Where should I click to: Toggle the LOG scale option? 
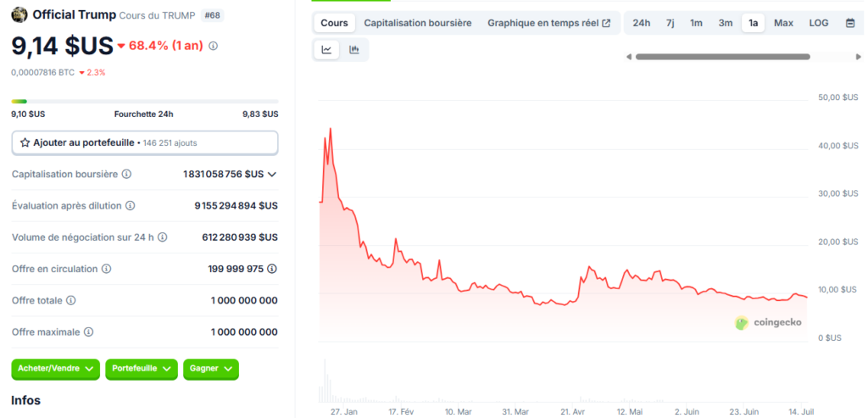coord(818,23)
